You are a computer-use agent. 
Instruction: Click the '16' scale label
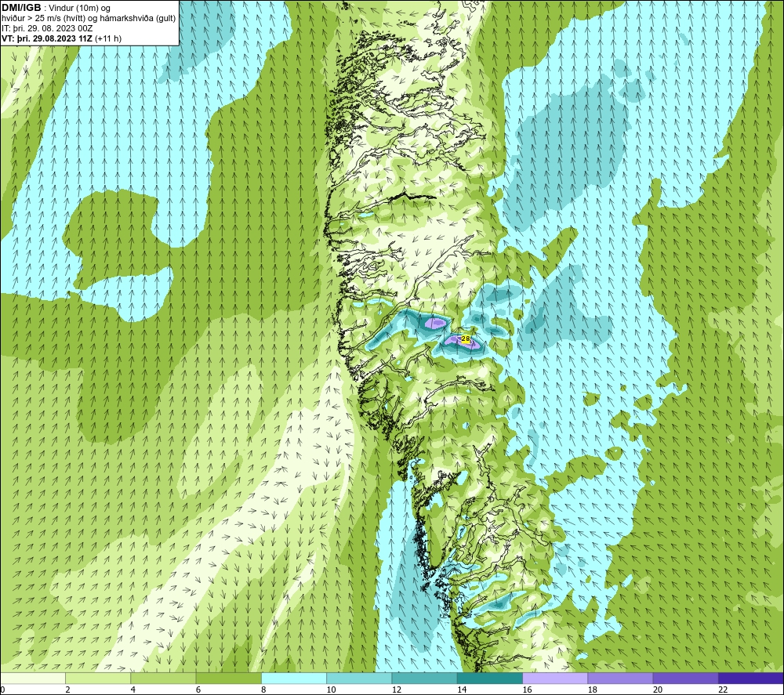point(528,690)
